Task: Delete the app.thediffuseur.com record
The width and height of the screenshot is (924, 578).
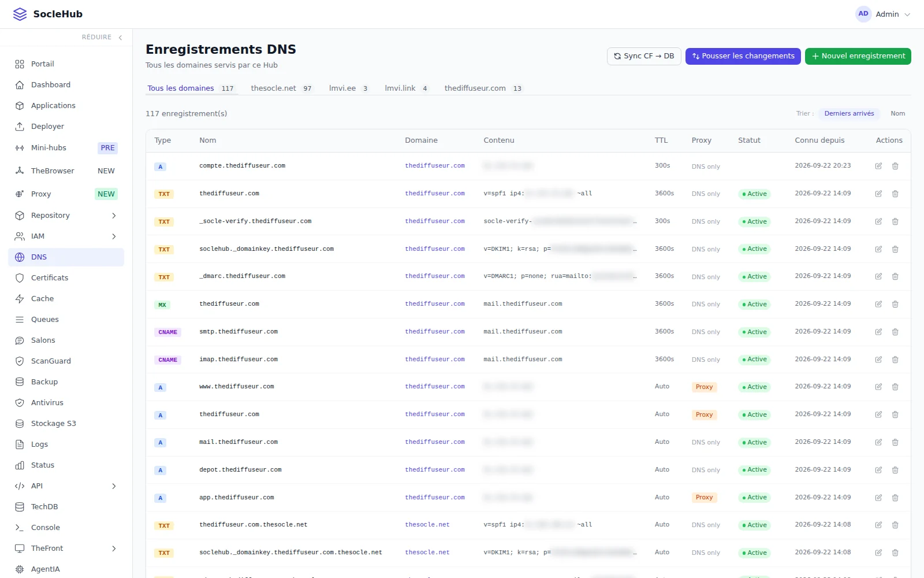Action: click(895, 498)
